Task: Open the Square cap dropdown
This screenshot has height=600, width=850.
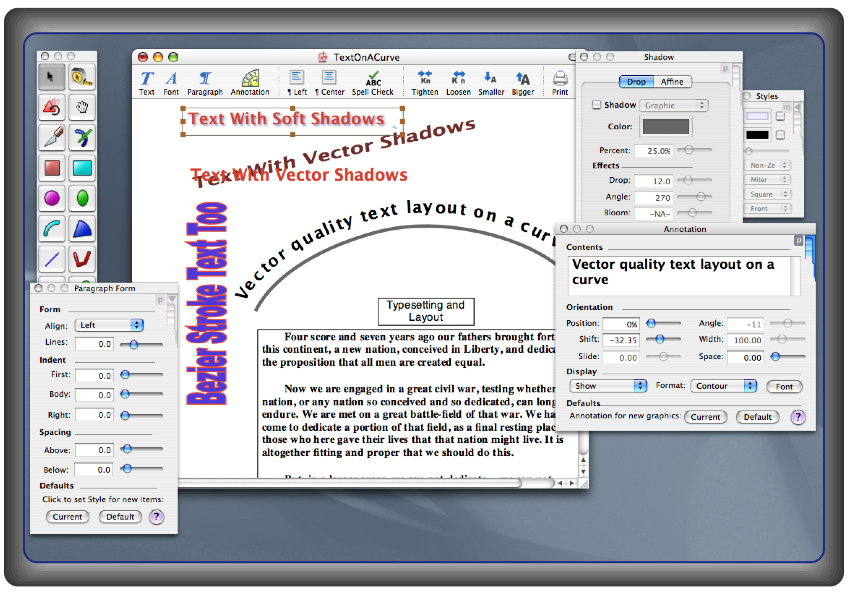Action: 768,194
